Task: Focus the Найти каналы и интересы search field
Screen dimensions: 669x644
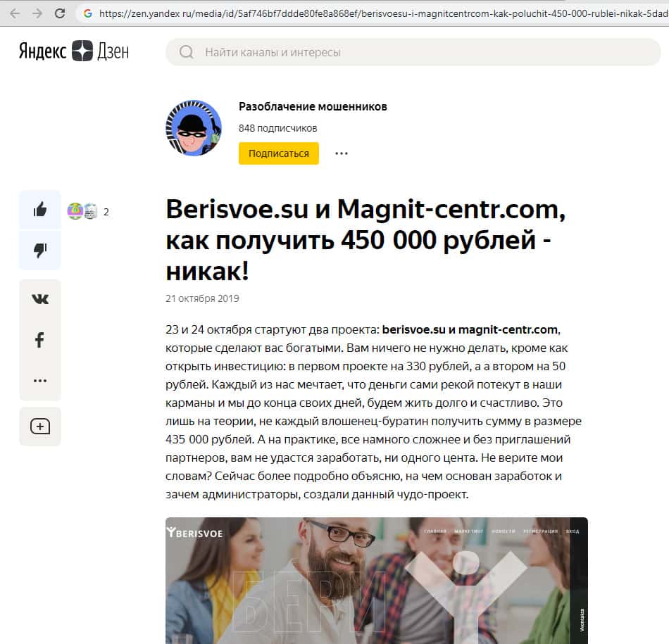Action: pos(413,52)
